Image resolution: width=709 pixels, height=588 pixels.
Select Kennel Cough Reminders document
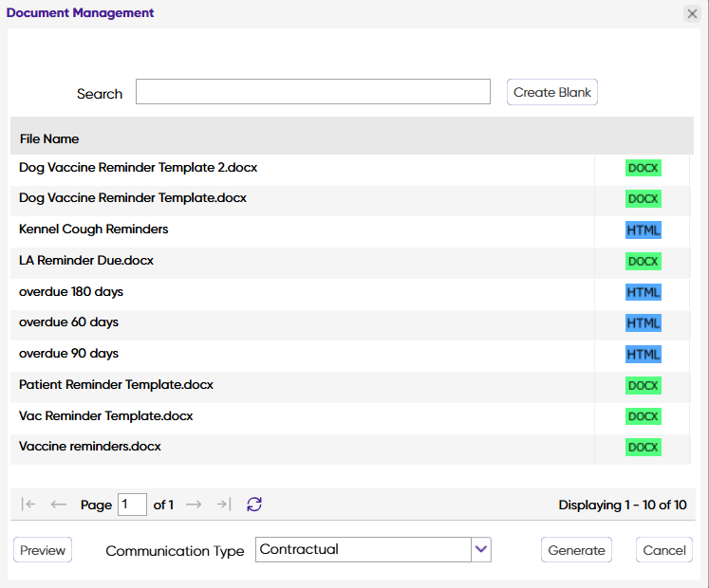click(350, 230)
